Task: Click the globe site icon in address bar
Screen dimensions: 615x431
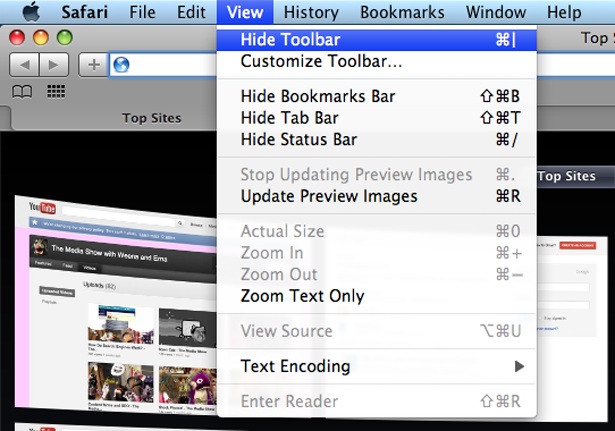Action: (121, 65)
